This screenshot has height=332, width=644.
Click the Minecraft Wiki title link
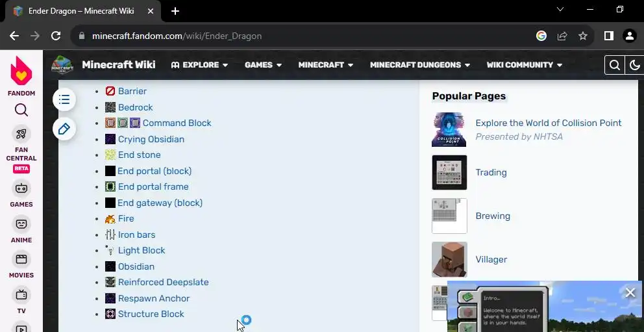point(119,65)
